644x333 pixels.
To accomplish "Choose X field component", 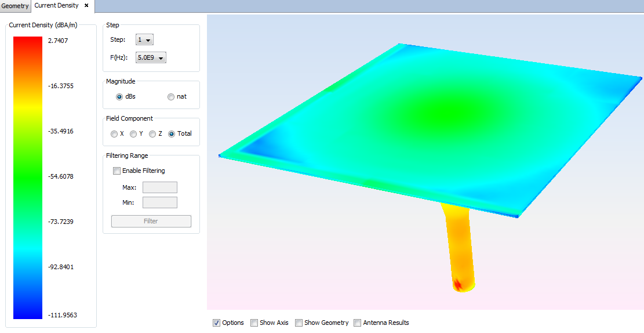I will coord(114,134).
